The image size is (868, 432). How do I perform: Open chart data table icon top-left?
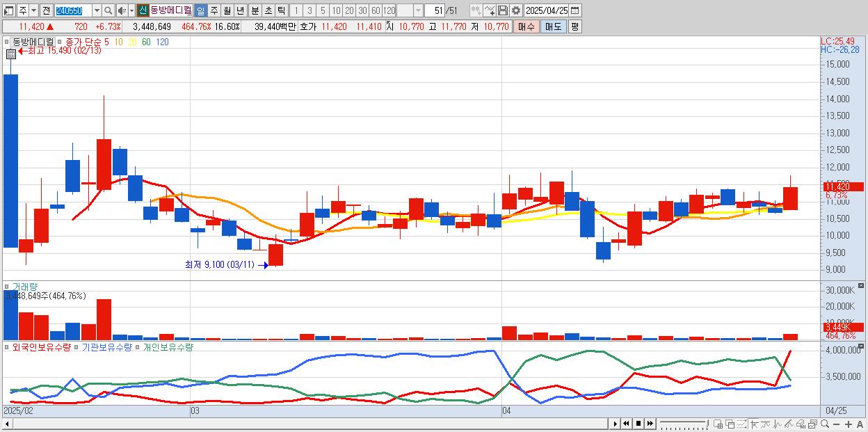[x=10, y=54]
